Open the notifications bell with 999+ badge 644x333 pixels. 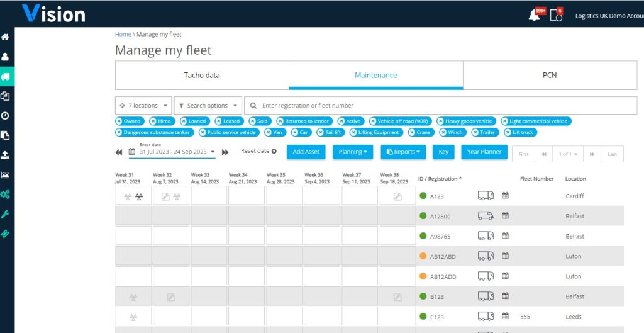pos(535,15)
